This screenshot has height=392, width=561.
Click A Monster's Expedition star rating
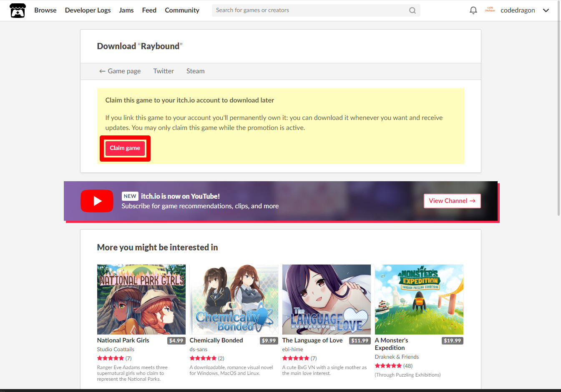pos(388,366)
